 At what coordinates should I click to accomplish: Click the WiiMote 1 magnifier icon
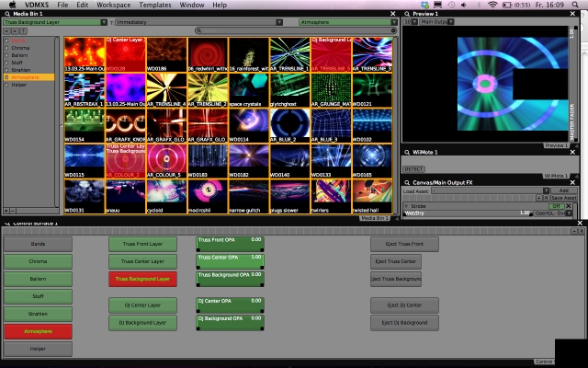click(407, 152)
